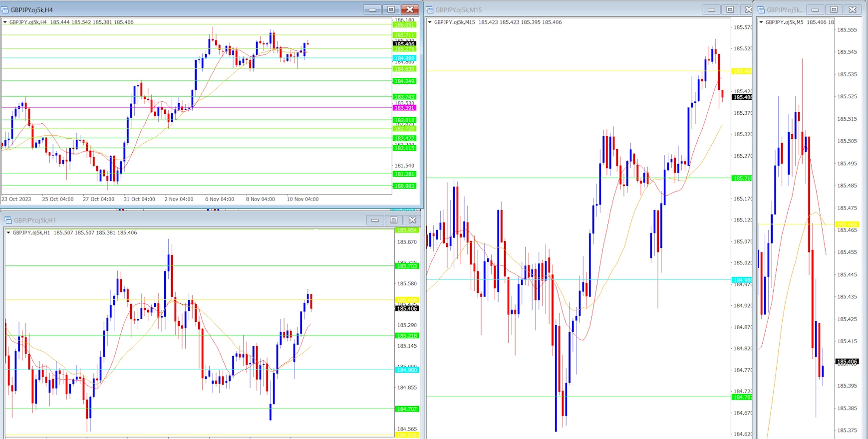868x439 pixels.
Task: Maximize the GBPJPY H4 chart window
Action: tap(391, 9)
